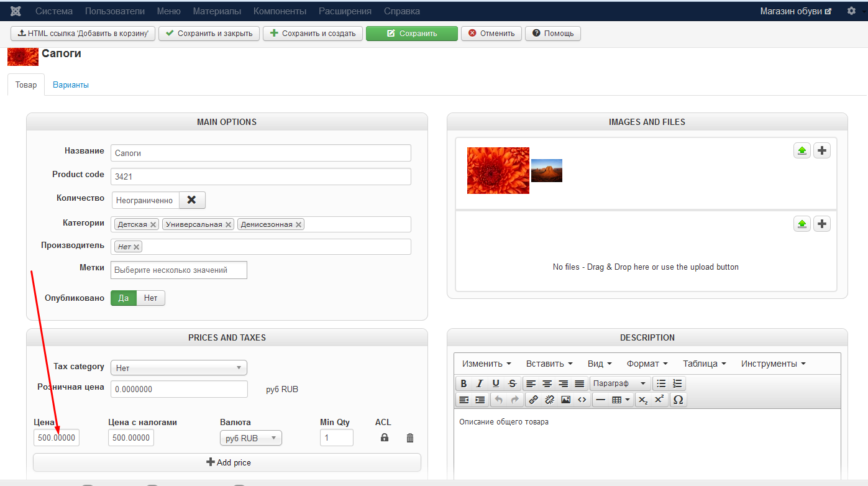
Task: Click Сохранить и создать button
Action: point(313,34)
